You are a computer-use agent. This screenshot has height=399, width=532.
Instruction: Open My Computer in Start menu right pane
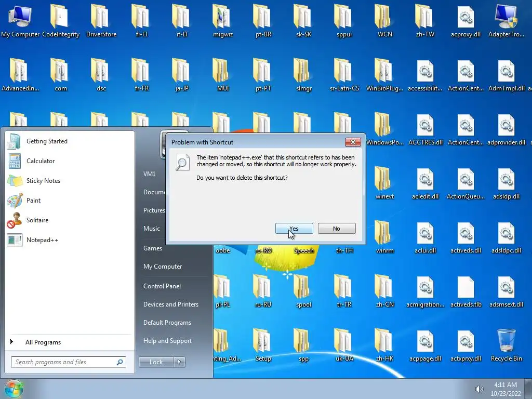point(163,267)
